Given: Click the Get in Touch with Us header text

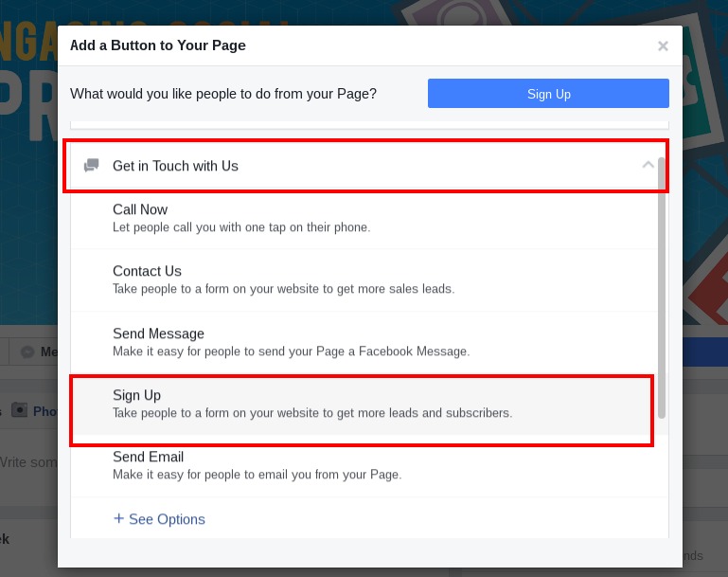Looking at the screenshot, I should point(175,166).
